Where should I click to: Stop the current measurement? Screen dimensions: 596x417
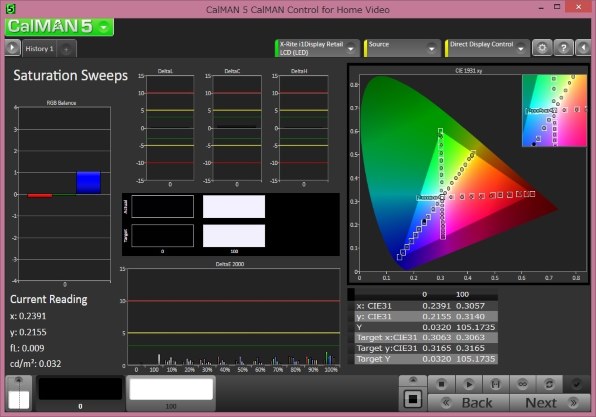click(x=441, y=384)
